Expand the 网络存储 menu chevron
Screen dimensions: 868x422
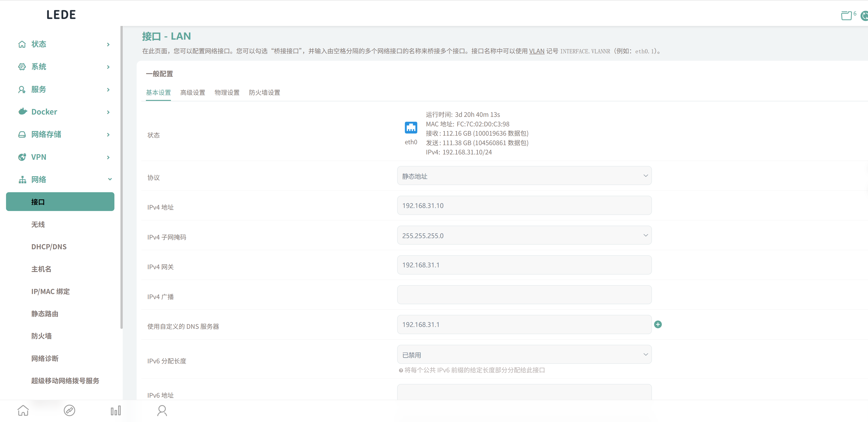tap(108, 134)
